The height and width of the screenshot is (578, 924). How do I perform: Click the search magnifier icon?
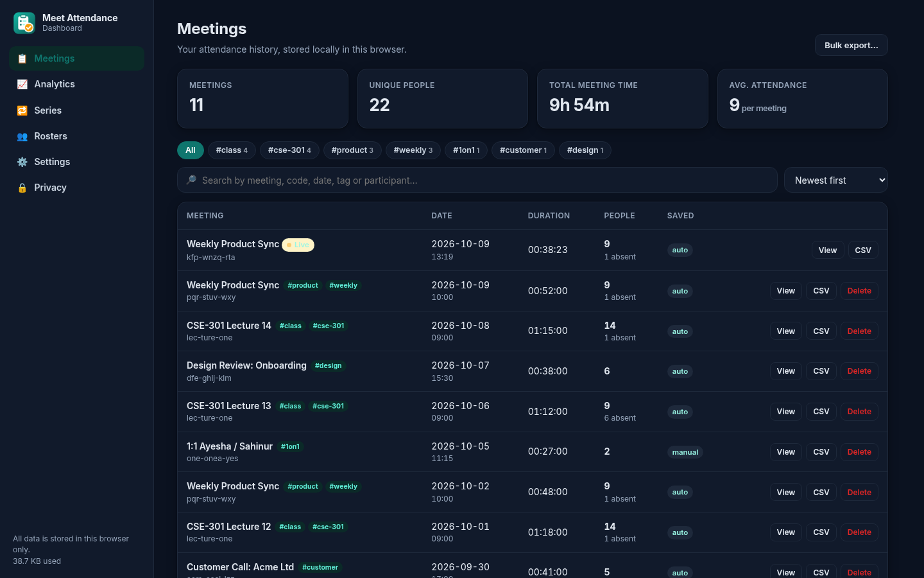tap(191, 180)
